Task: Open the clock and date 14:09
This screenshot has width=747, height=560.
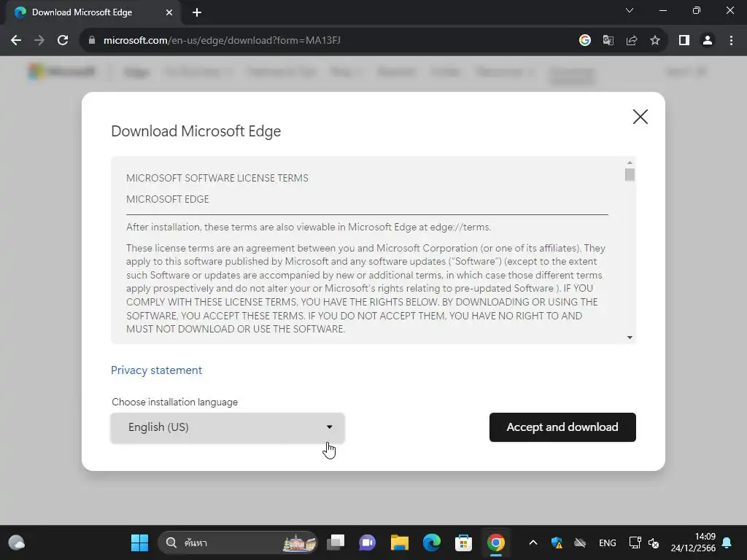Action: coord(693,542)
